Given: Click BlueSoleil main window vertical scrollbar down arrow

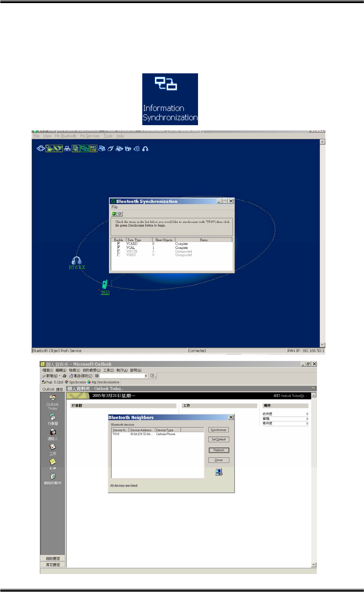Looking at the screenshot, I should pos(323,345).
